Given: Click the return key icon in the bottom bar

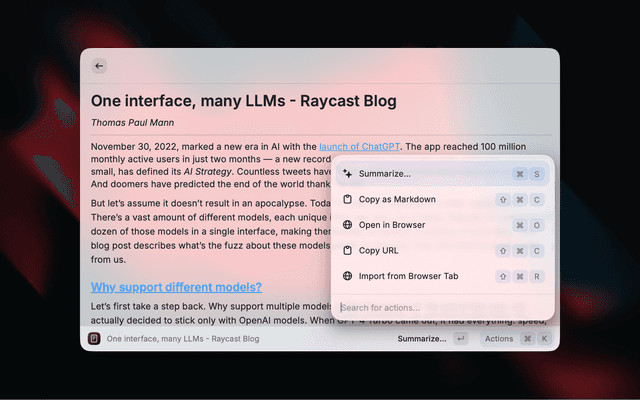Looking at the screenshot, I should pyautogui.click(x=460, y=339).
